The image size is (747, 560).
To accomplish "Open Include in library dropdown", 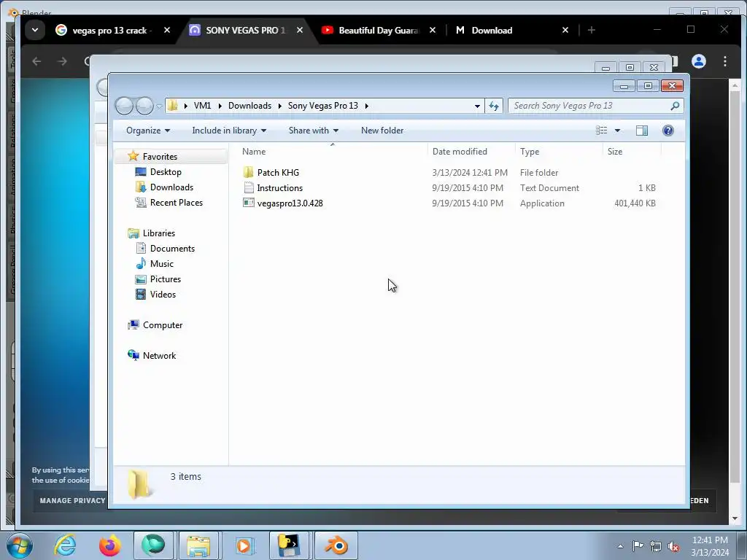I will [x=229, y=131].
